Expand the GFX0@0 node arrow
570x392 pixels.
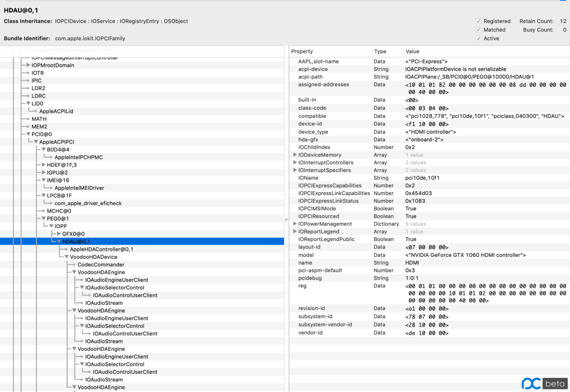tap(59, 234)
